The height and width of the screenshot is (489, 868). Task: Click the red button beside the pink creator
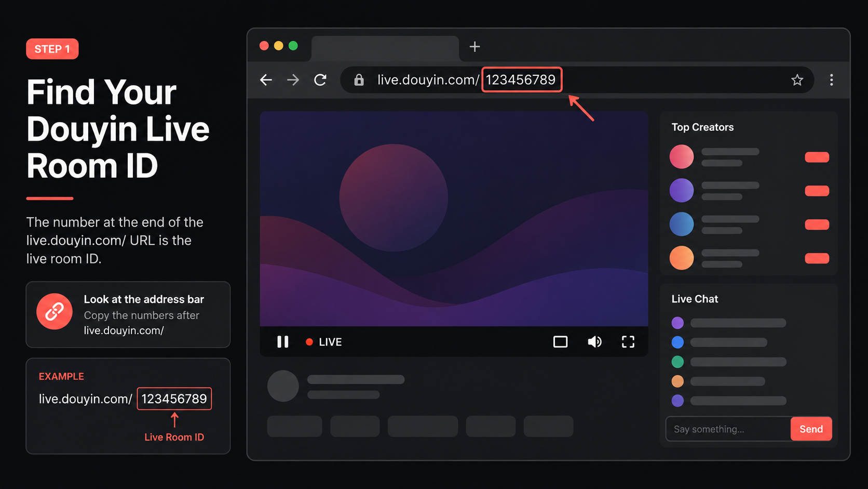pyautogui.click(x=817, y=157)
